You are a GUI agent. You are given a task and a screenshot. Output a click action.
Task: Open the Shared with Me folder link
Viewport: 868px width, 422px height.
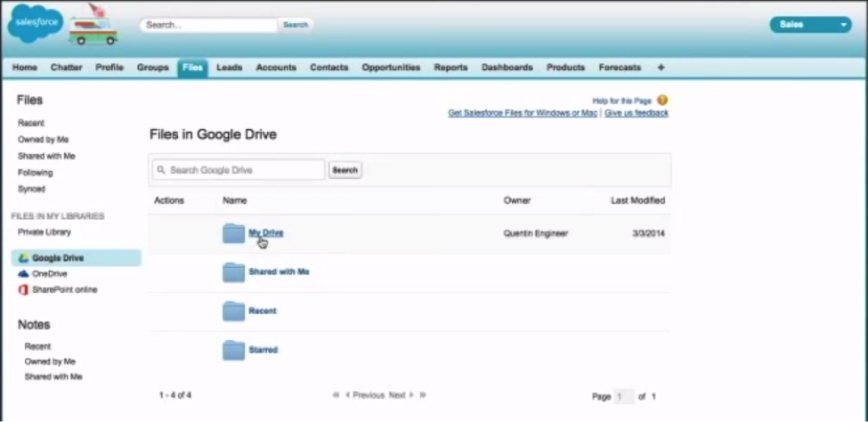[279, 272]
